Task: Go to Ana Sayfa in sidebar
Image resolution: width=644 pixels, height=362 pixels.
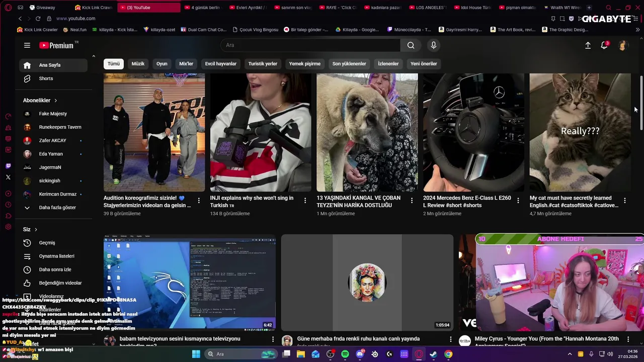Action: click(x=53, y=65)
